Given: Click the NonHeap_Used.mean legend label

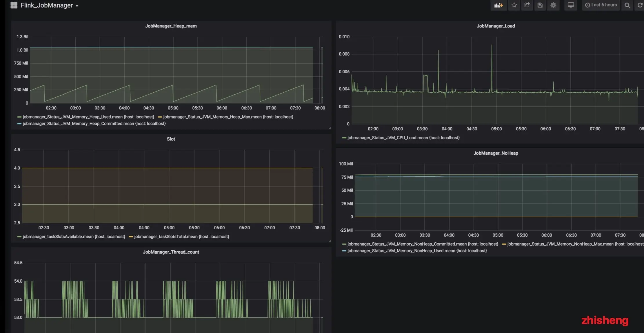Looking at the screenshot, I should 417,251.
